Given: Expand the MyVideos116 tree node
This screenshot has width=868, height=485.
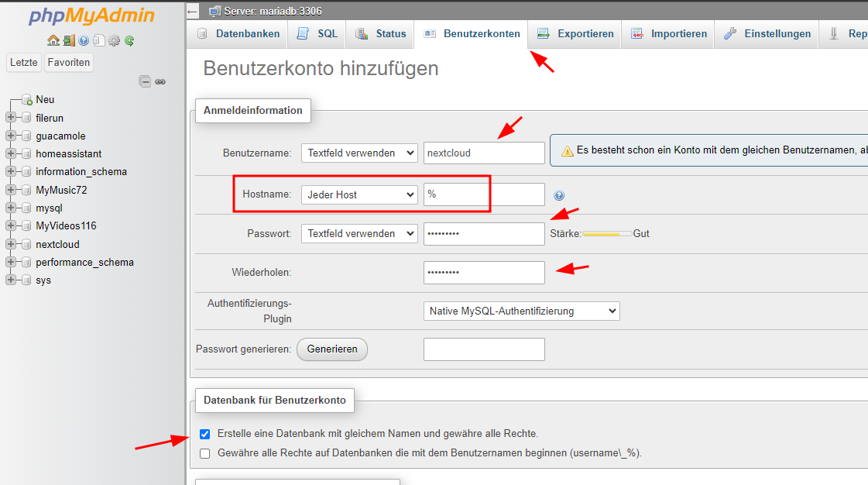Looking at the screenshot, I should coord(11,226).
